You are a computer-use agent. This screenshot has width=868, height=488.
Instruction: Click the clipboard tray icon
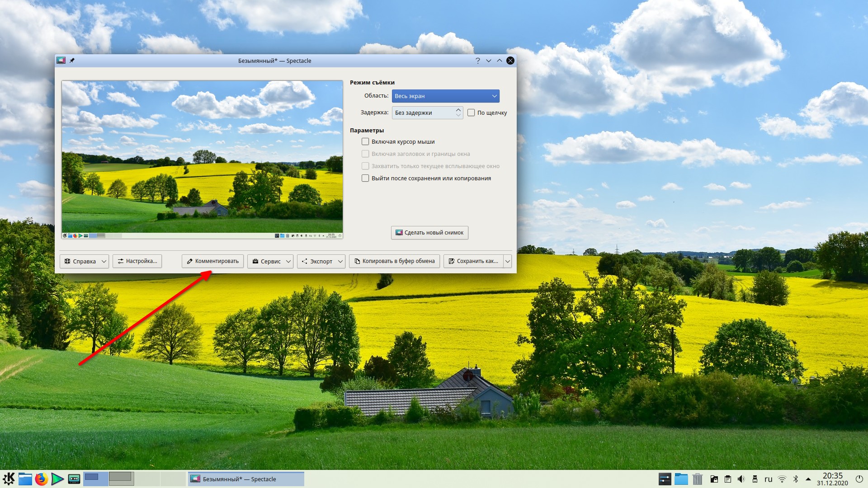[727, 479]
